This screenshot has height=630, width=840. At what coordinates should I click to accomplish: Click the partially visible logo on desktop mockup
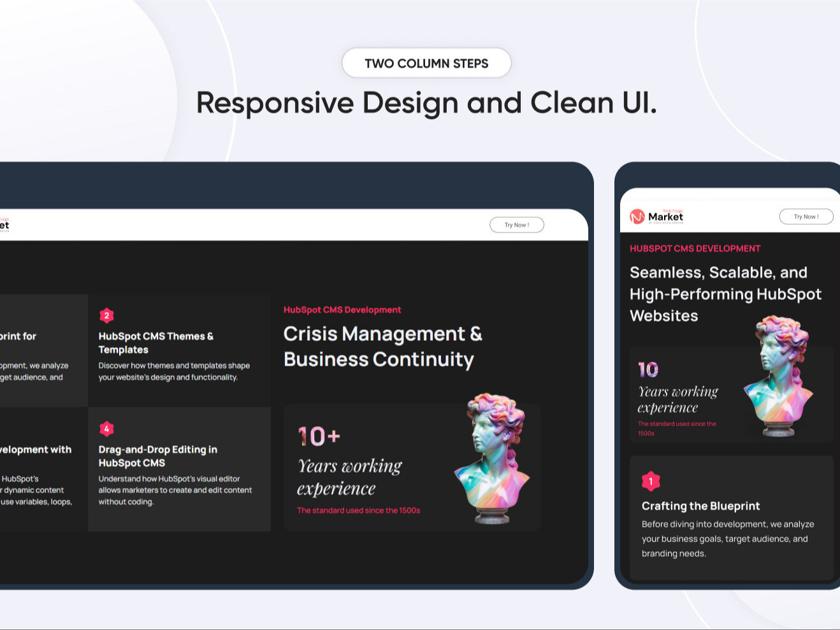click(x=6, y=224)
